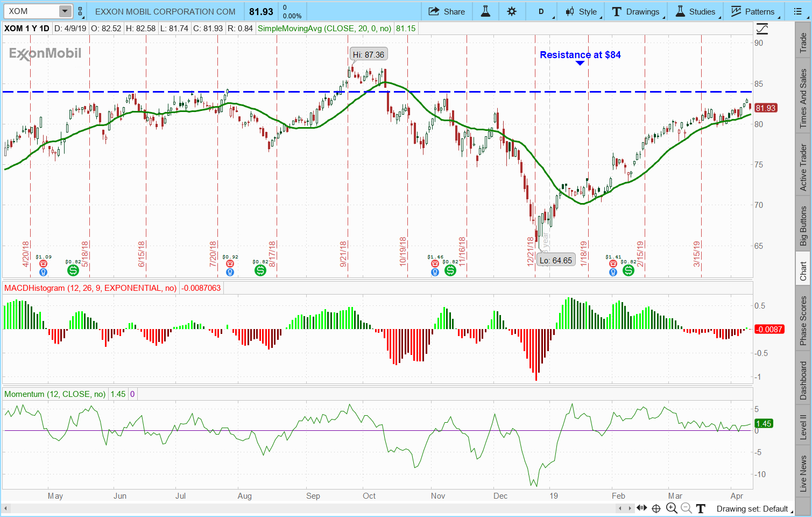Click the green dividend icon before 11/16/18
Image resolution: width=812 pixels, height=517 pixels.
coord(450,270)
